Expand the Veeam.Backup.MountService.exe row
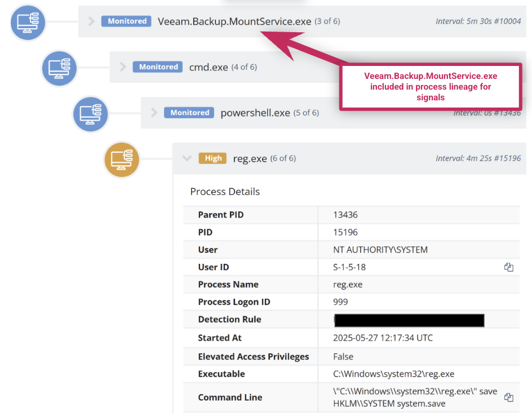The image size is (532, 416). point(91,21)
